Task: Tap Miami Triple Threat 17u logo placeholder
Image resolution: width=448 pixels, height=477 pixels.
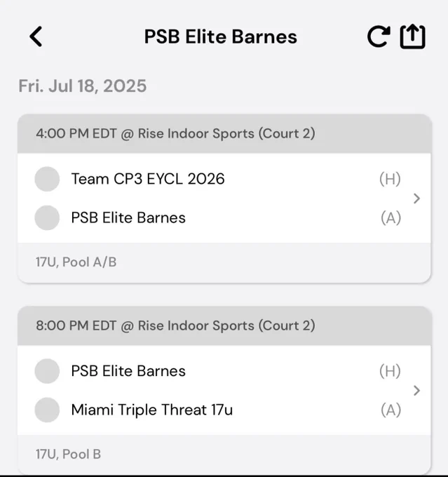Action: [x=47, y=410]
